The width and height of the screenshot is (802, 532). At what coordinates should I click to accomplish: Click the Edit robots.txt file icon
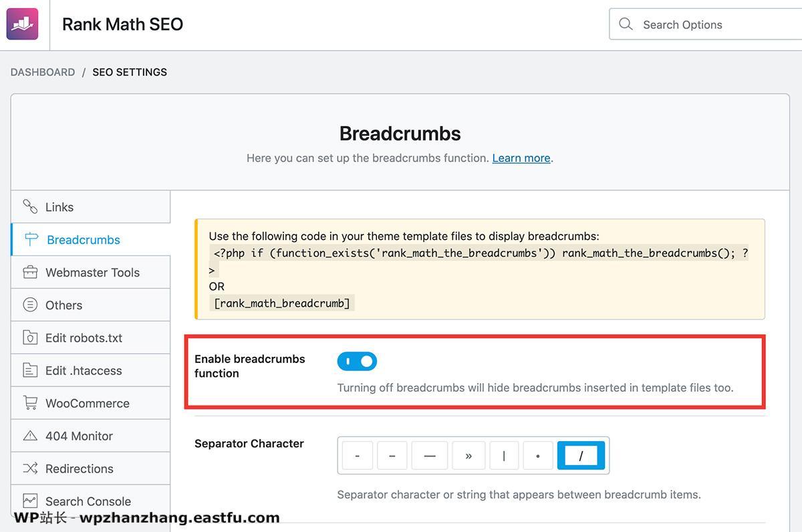(x=30, y=338)
